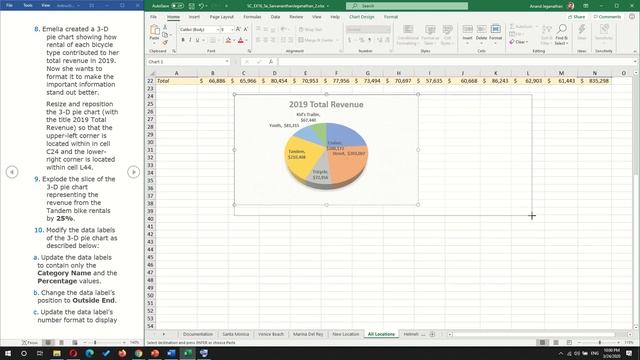Open the Fill Color dropdown arrow

click(x=233, y=40)
